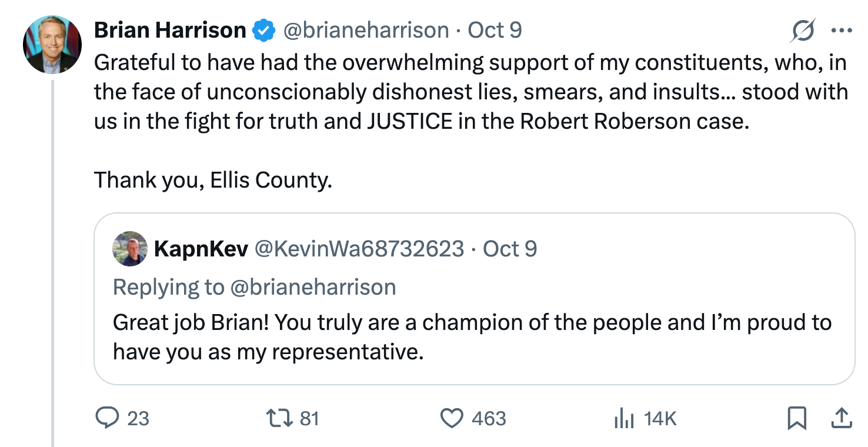Click Brian Harrison's blue verified badge

pyautogui.click(x=263, y=30)
